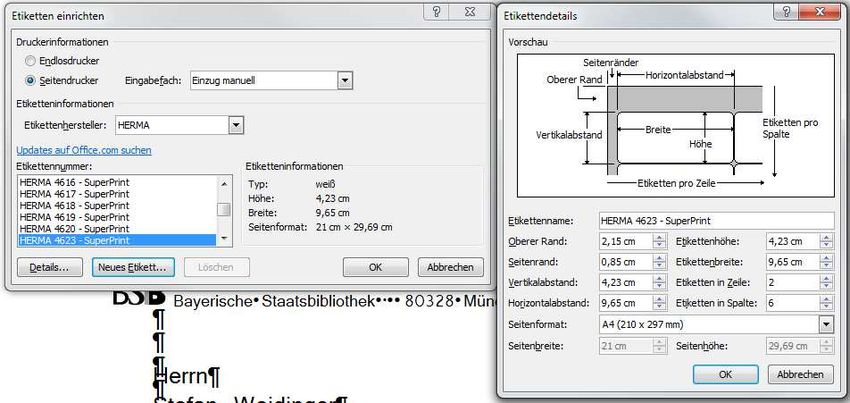Increase Etikettenhöhe using up arrow
850x403 pixels.
point(824,237)
